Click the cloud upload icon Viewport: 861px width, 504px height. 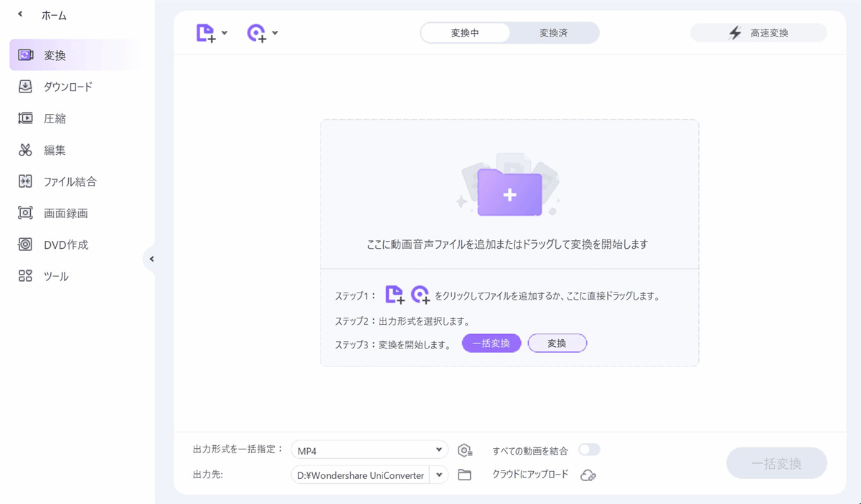tap(588, 475)
